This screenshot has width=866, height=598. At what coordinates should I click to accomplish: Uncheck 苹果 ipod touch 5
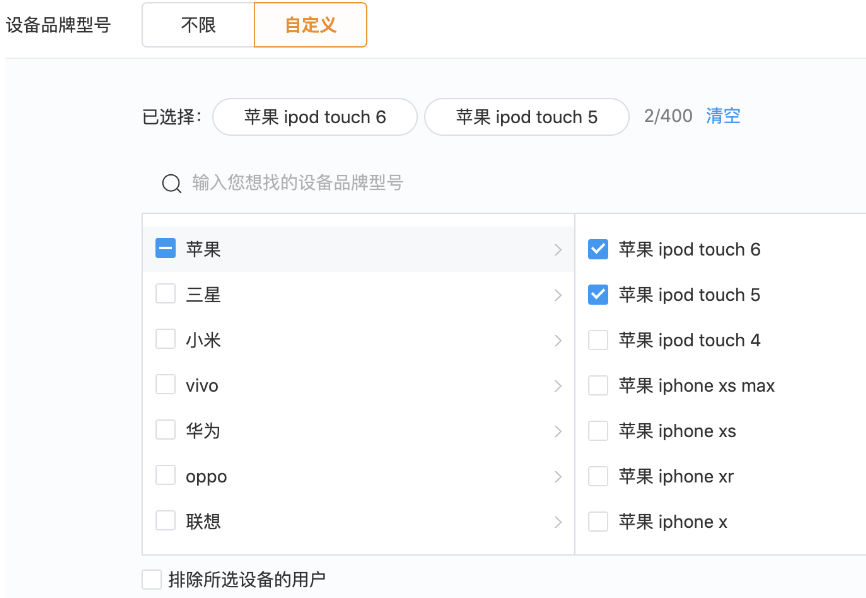tap(597, 294)
